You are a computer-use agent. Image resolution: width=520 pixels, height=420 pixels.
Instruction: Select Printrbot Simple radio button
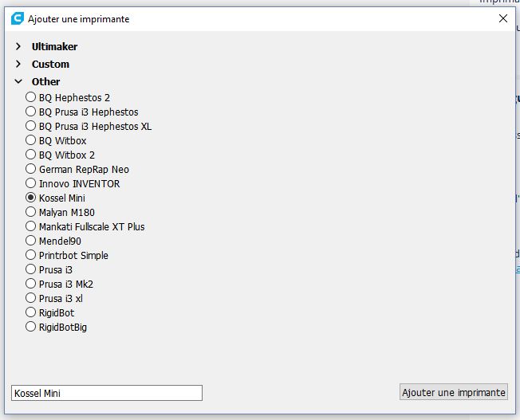(x=30, y=255)
